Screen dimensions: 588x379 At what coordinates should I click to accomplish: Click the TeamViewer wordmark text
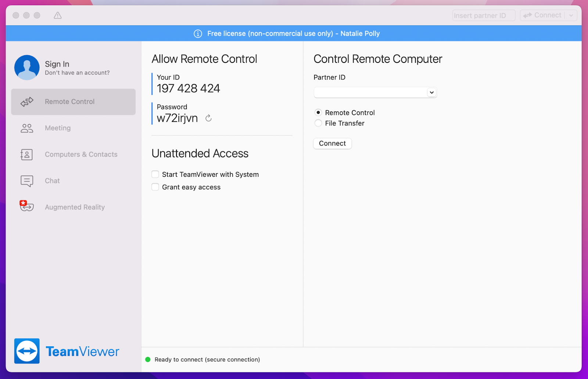click(x=83, y=352)
